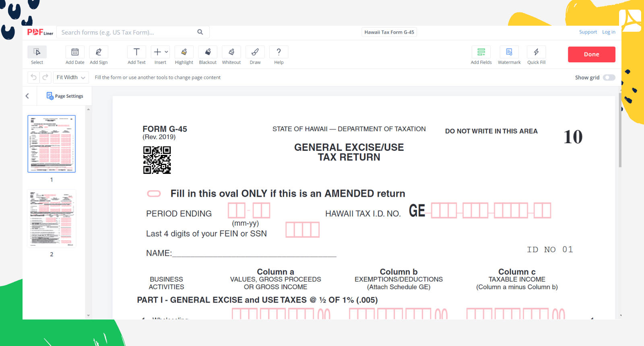The height and width of the screenshot is (346, 644).
Task: Expand the Insert dropdown arrow
Action: (x=166, y=52)
